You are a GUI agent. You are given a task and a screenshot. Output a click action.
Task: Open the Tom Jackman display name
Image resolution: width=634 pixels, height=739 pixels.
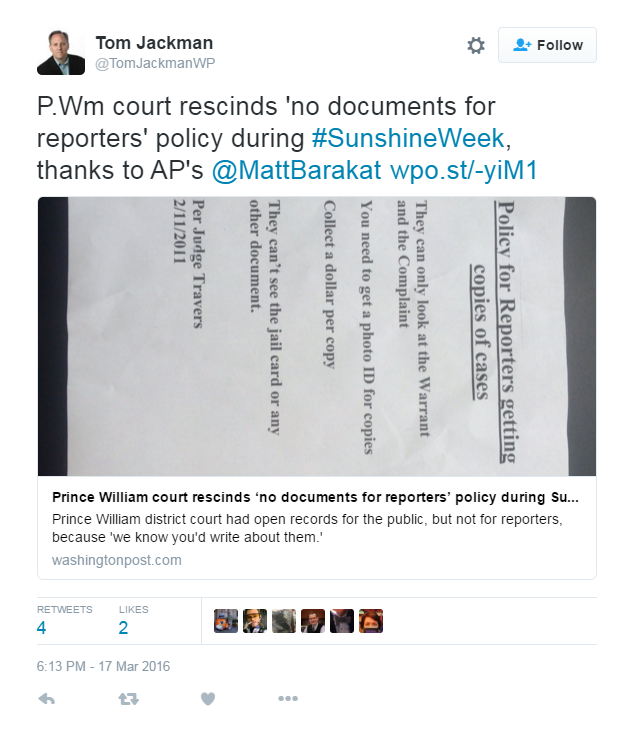click(154, 43)
